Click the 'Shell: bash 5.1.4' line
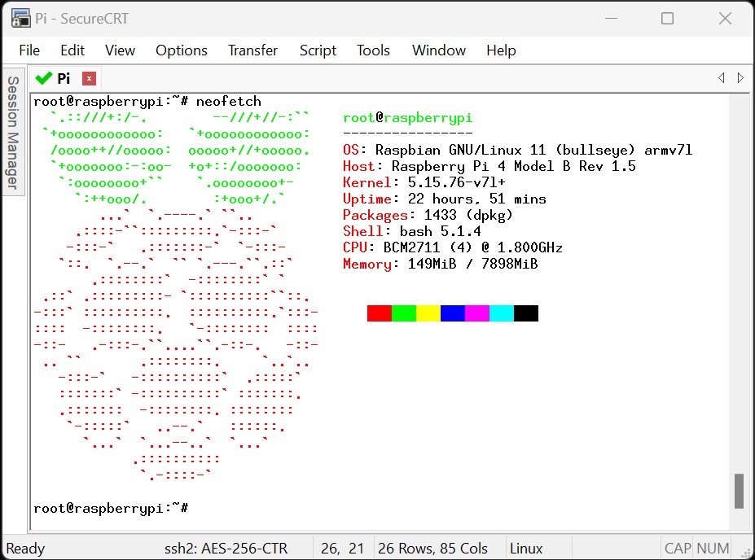 tap(411, 231)
